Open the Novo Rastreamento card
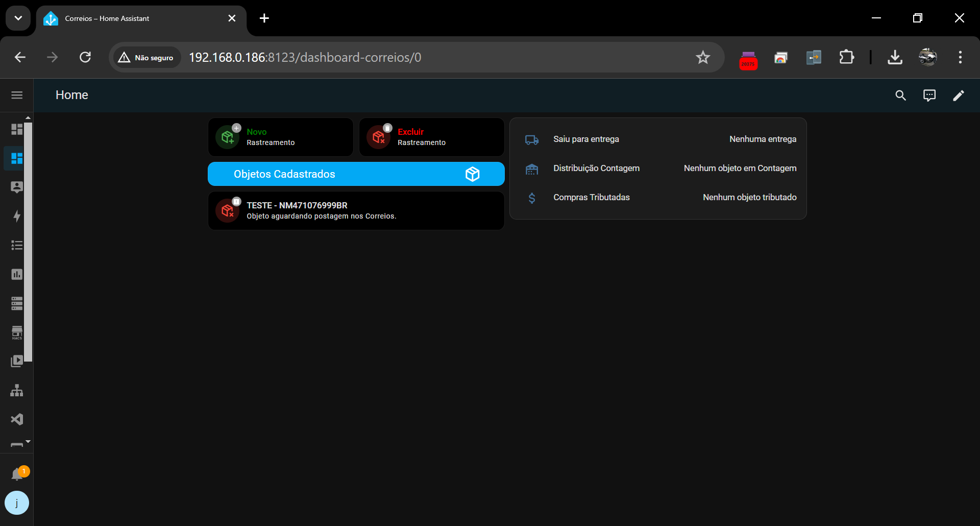Image resolution: width=980 pixels, height=526 pixels. pyautogui.click(x=281, y=137)
